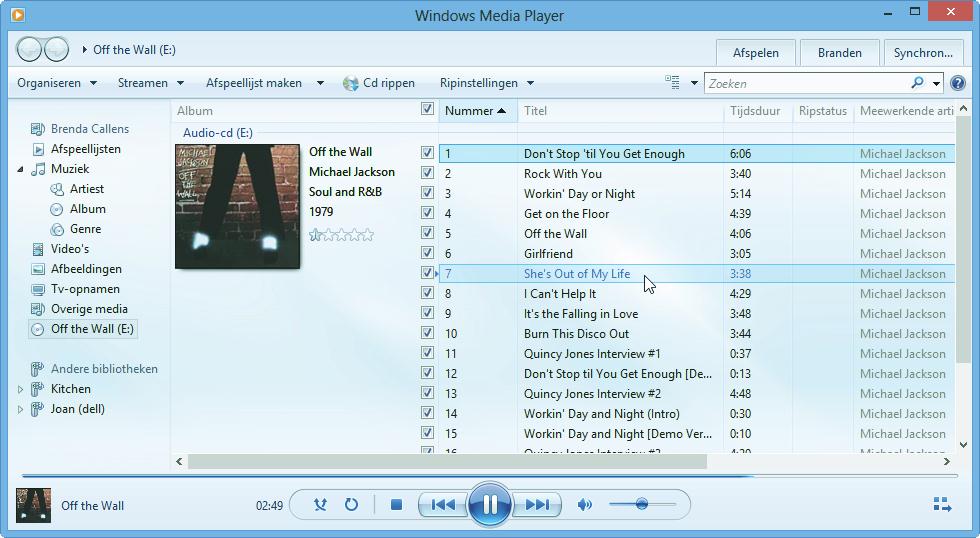This screenshot has width=980, height=538.
Task: Toggle shuffle mode
Action: (x=320, y=504)
